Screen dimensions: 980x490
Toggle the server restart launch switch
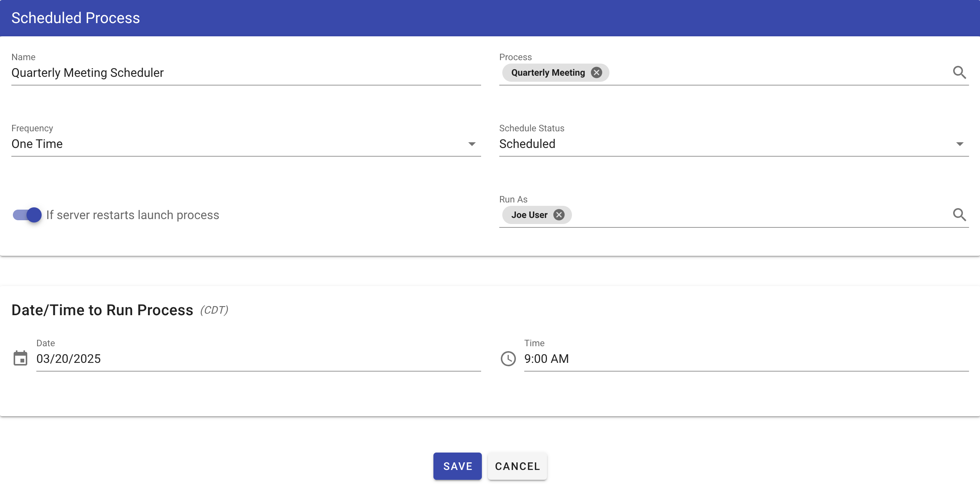pos(27,215)
